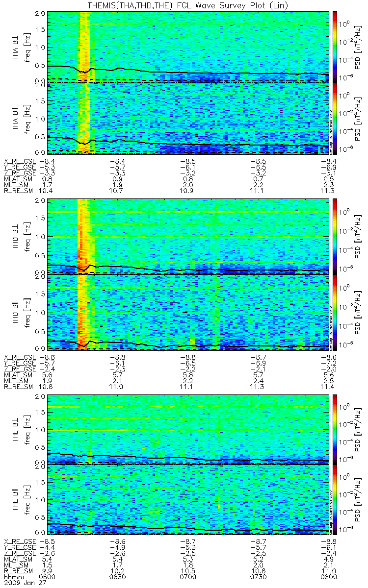
Task: Click THA MLT_SM value '2.3'
Action: [330, 184]
